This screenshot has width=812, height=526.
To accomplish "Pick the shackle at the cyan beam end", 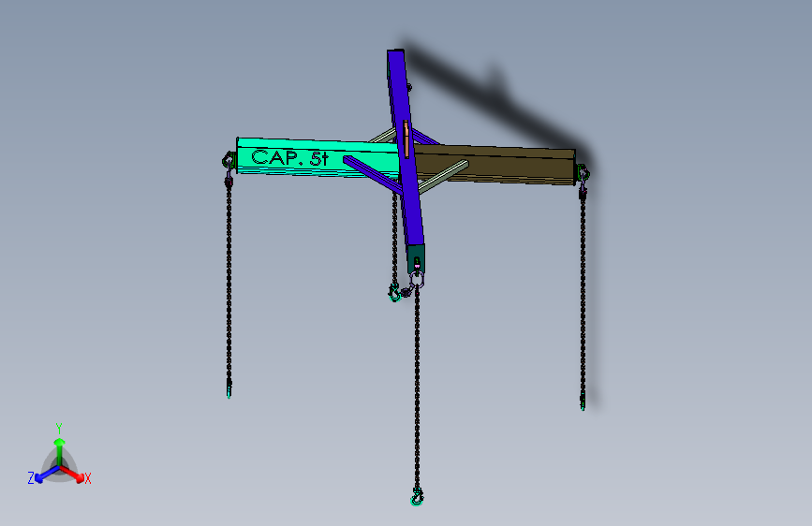I will 228,160.
